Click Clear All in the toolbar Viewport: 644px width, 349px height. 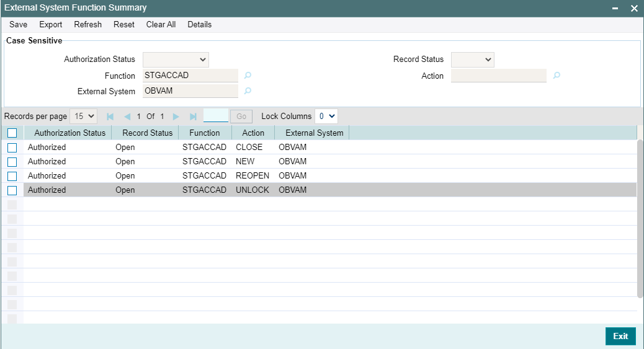(x=161, y=24)
